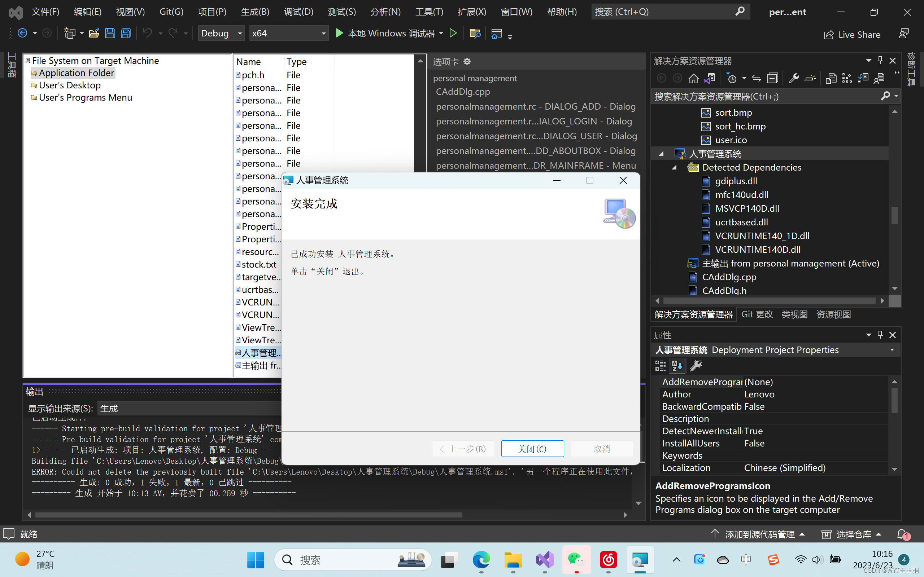
Task: Collapse the Detected Dependencies node
Action: pyautogui.click(x=674, y=167)
